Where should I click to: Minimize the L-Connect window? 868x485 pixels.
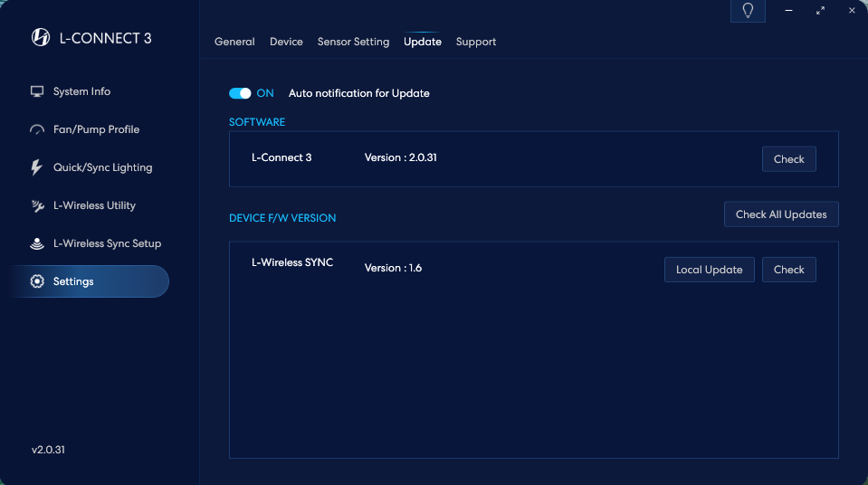(789, 11)
